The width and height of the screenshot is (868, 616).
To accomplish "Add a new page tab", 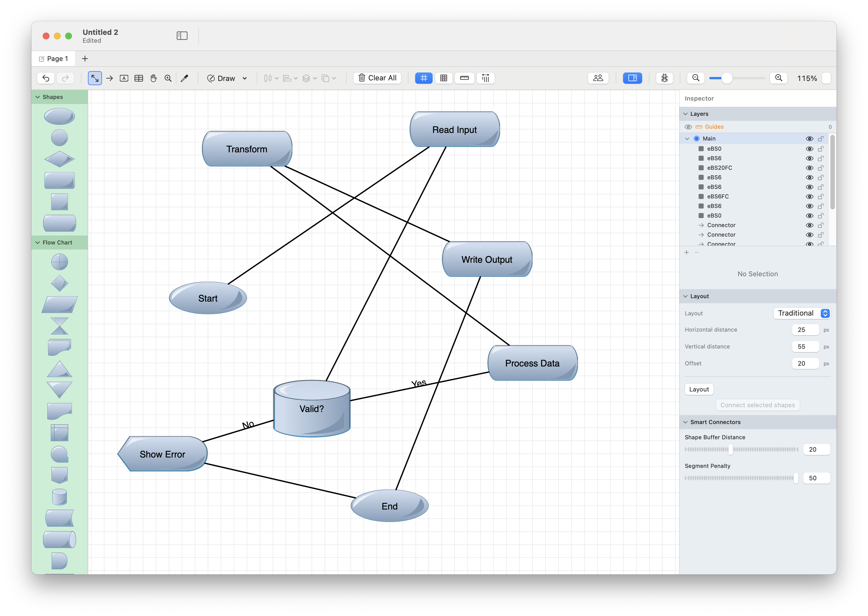I will (85, 59).
